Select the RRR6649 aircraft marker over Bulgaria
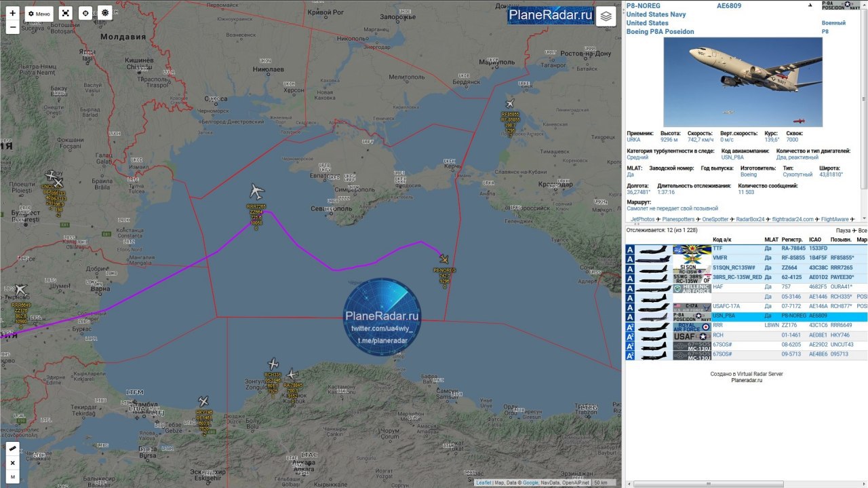This screenshot has width=868, height=488. tap(20, 290)
